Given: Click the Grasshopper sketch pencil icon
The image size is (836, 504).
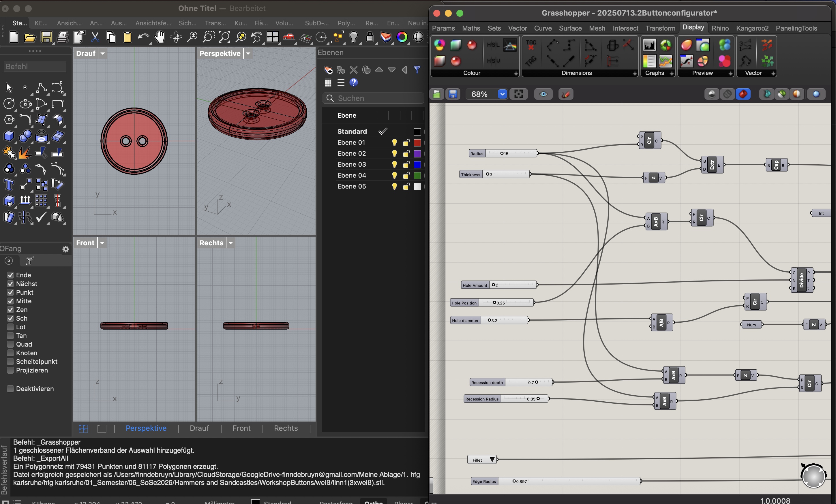Looking at the screenshot, I should click(x=566, y=94).
